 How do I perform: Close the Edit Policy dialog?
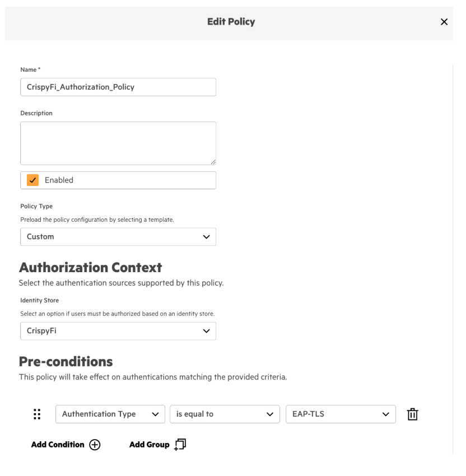[x=444, y=22]
